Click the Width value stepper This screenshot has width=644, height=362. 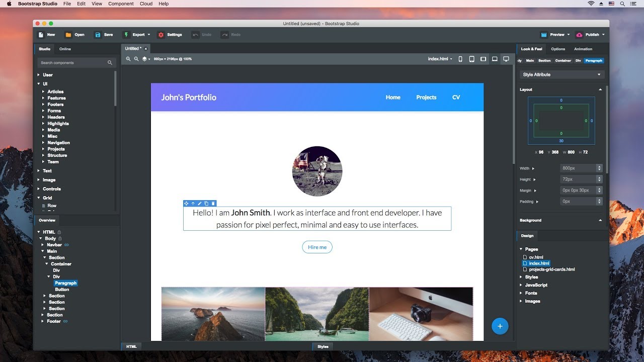coord(599,168)
